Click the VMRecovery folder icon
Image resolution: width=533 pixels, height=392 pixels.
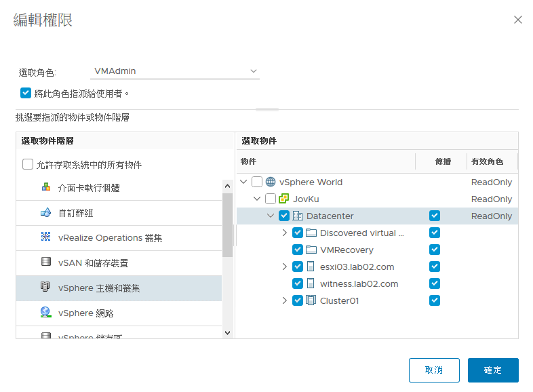pyautogui.click(x=311, y=250)
